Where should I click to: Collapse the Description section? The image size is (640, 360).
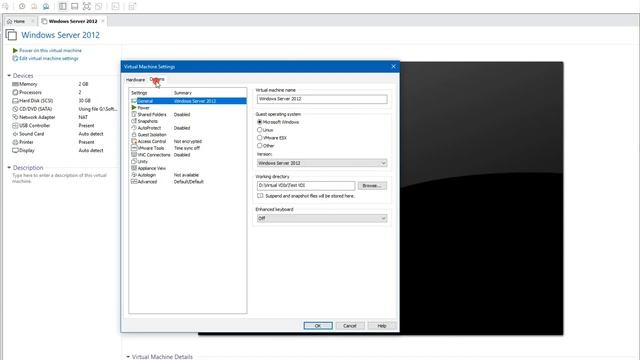tap(9, 167)
